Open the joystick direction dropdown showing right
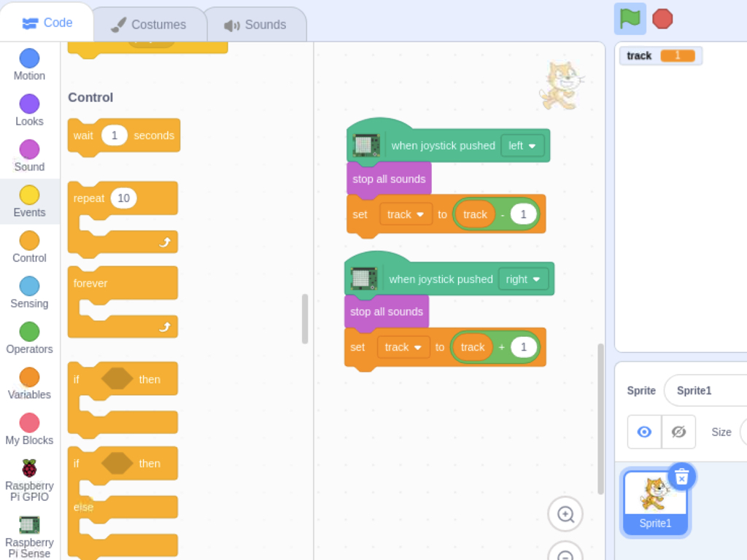This screenshot has width=747, height=560. coord(523,279)
